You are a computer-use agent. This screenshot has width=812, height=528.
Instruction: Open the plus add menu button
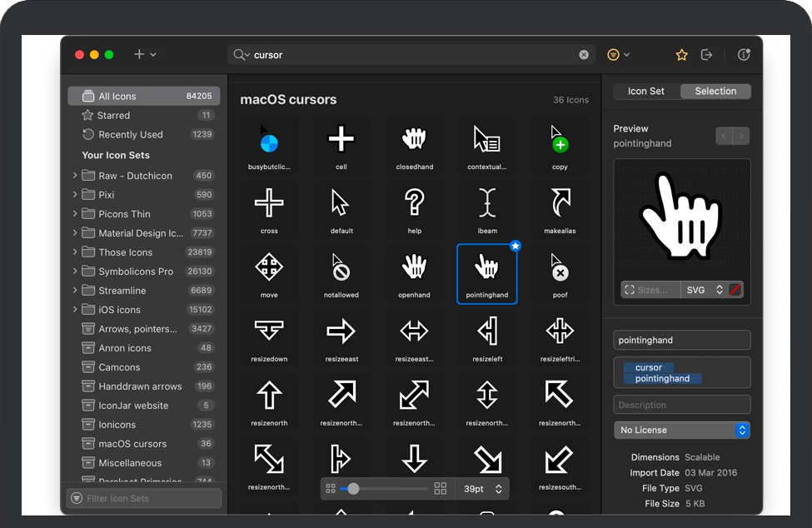144,55
